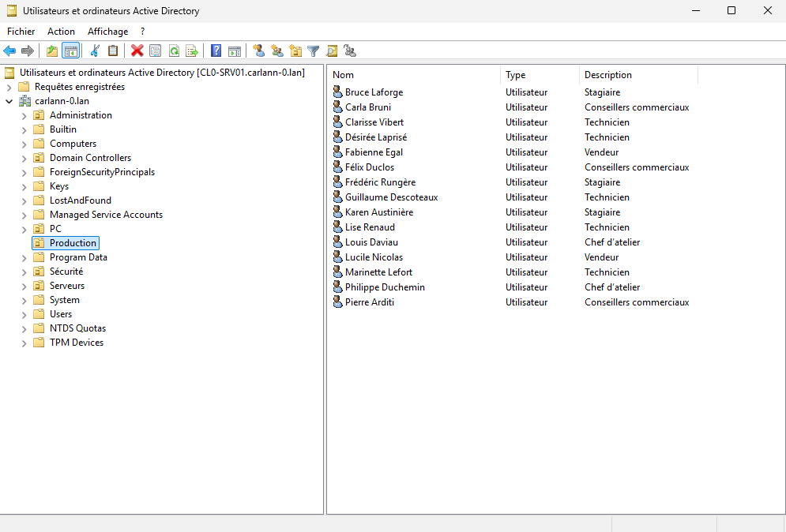Select user Félix Duclos
The height and width of the screenshot is (532, 786).
[370, 167]
